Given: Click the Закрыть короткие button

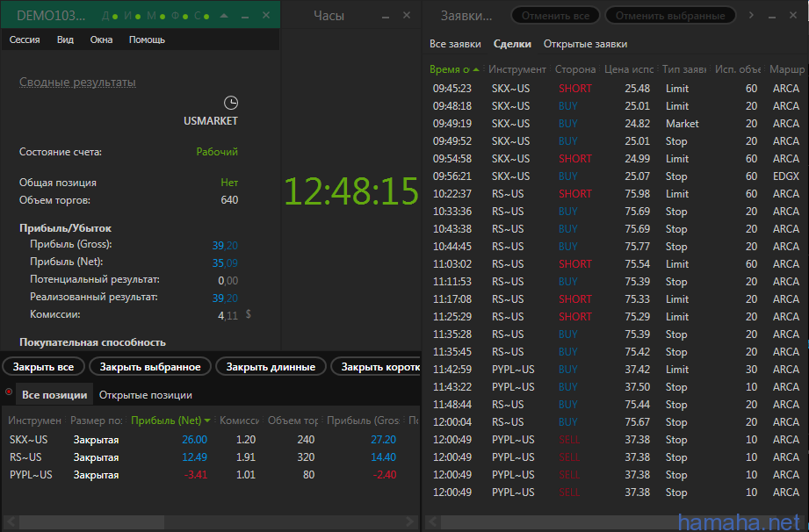Looking at the screenshot, I should pyautogui.click(x=376, y=367).
